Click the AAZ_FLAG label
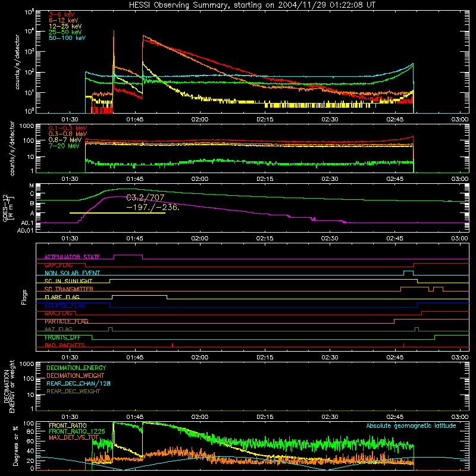The image size is (476, 476). click(58, 329)
